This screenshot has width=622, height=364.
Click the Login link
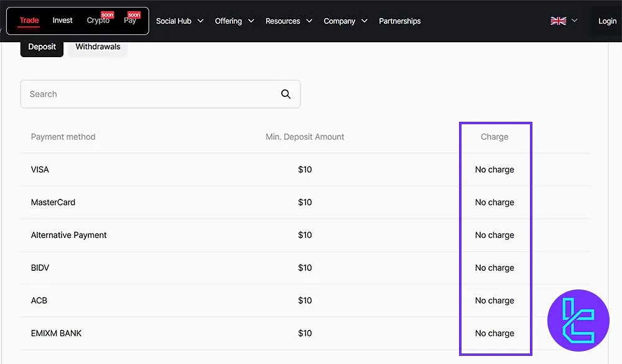coord(607,21)
